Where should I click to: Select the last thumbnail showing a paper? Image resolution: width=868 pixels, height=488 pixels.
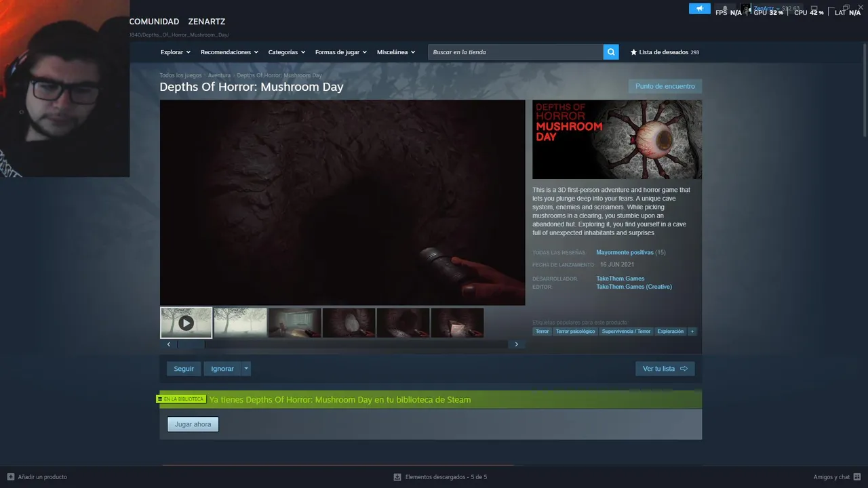[457, 323]
